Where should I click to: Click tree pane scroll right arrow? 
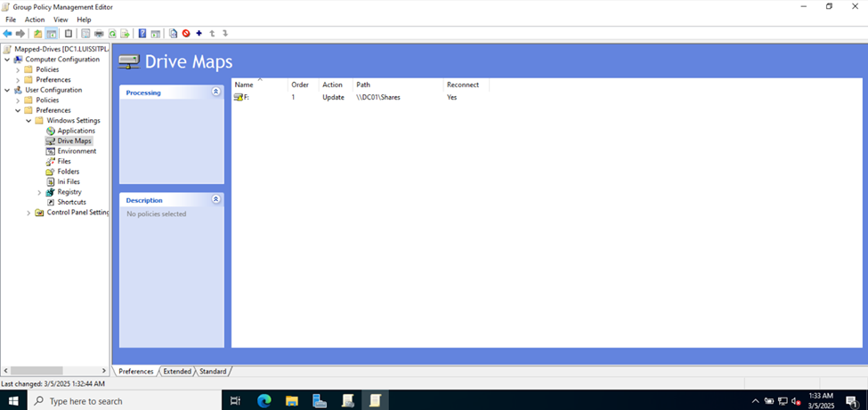104,371
